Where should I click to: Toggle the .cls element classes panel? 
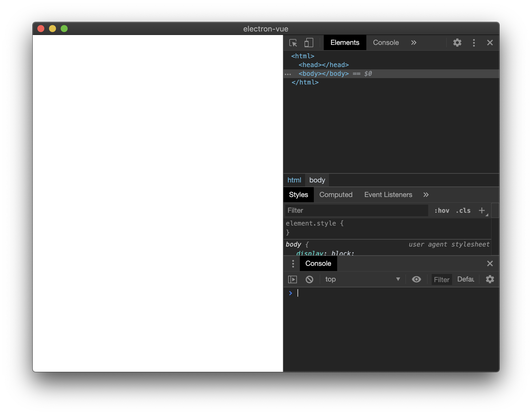pos(463,210)
